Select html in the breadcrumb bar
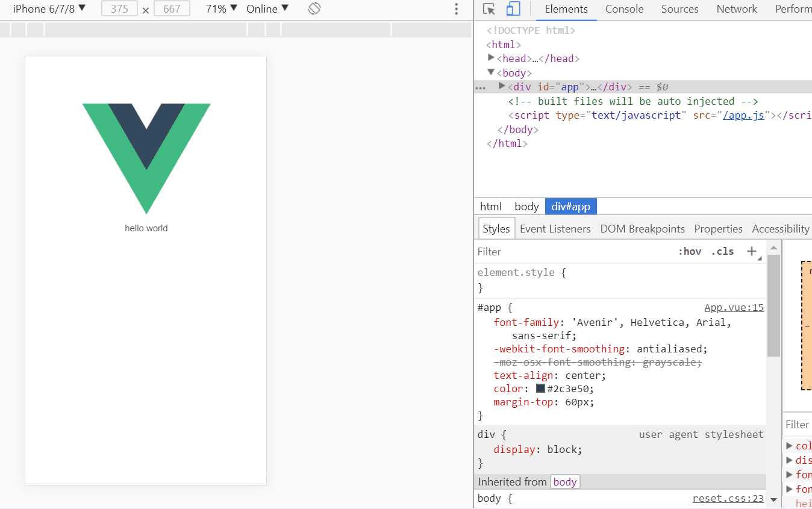This screenshot has width=812, height=509. 491,207
